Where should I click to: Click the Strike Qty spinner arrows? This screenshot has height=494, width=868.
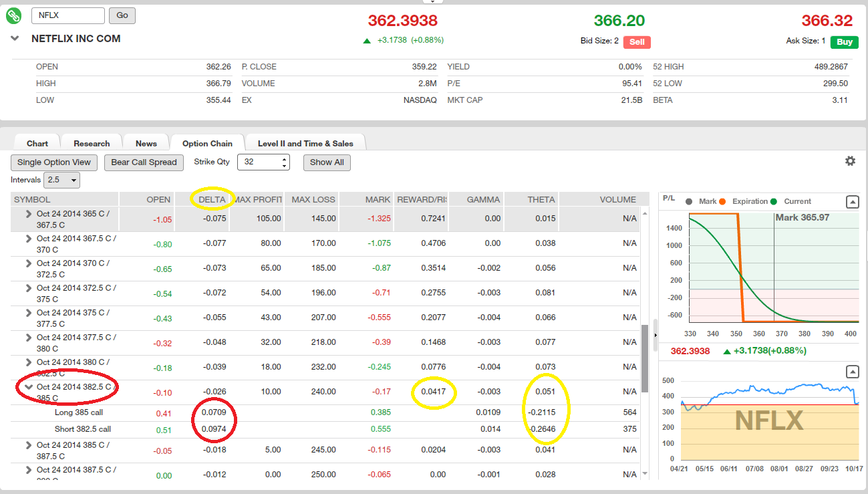pyautogui.click(x=285, y=162)
